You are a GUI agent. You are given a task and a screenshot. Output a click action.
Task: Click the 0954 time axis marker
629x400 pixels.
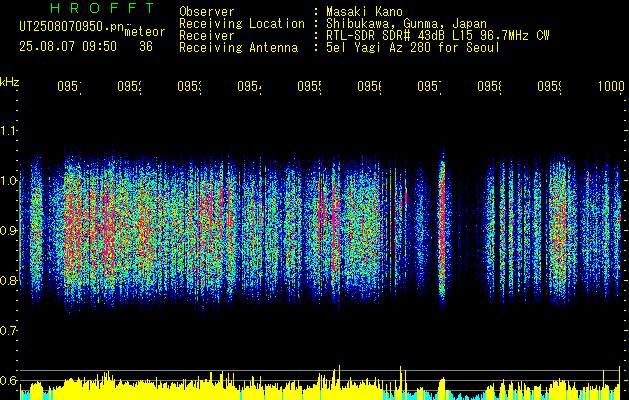click(x=249, y=86)
